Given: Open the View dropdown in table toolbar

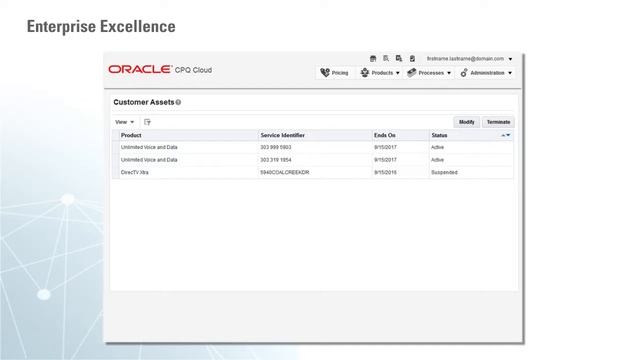Looking at the screenshot, I should (x=124, y=122).
